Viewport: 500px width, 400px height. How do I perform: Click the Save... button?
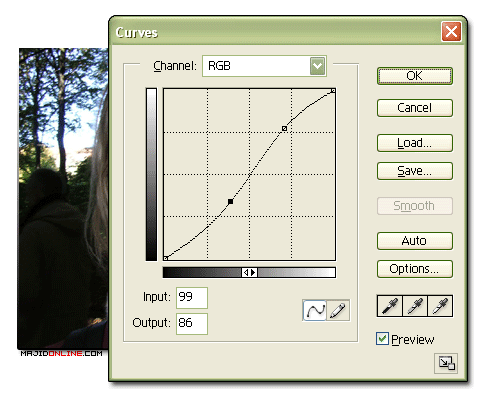tap(415, 171)
